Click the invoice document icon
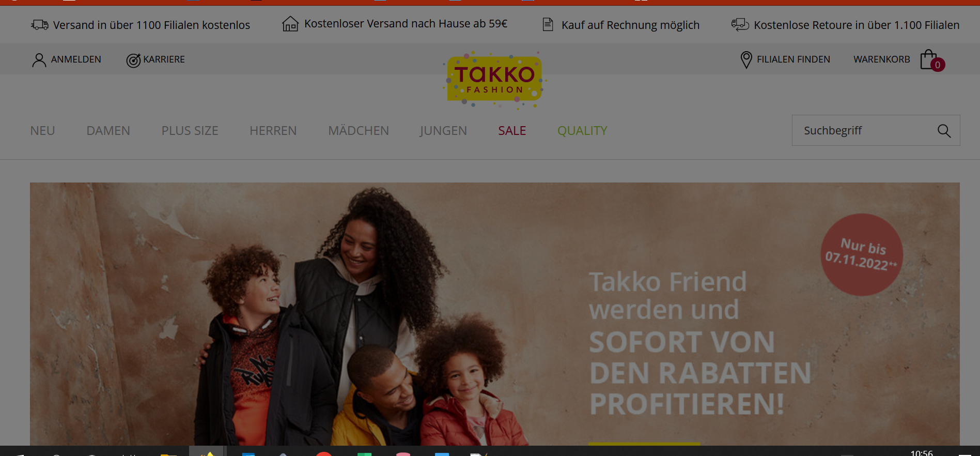980x456 pixels. (548, 24)
